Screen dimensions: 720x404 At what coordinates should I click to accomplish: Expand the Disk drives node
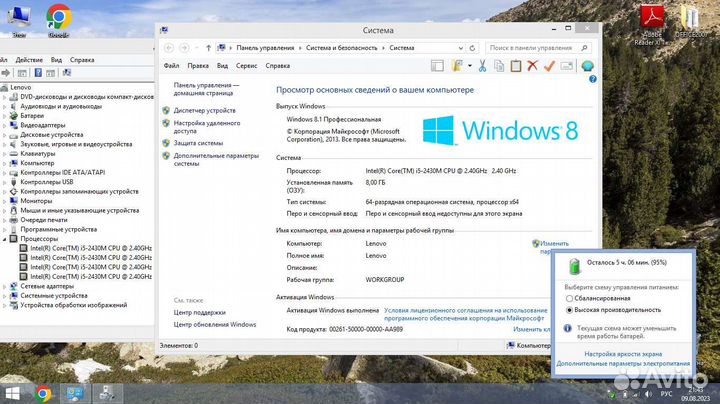5,135
